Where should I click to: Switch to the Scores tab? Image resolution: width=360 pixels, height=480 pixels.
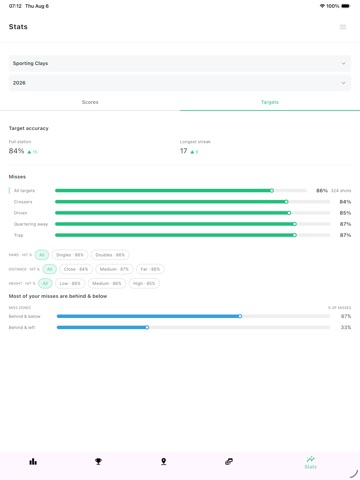tap(90, 102)
